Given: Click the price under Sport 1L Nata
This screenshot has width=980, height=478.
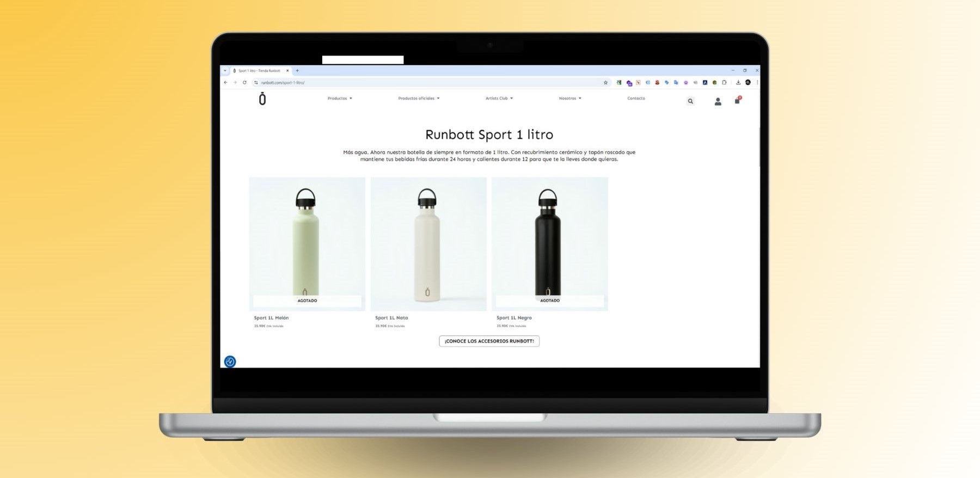Looking at the screenshot, I should [x=390, y=326].
